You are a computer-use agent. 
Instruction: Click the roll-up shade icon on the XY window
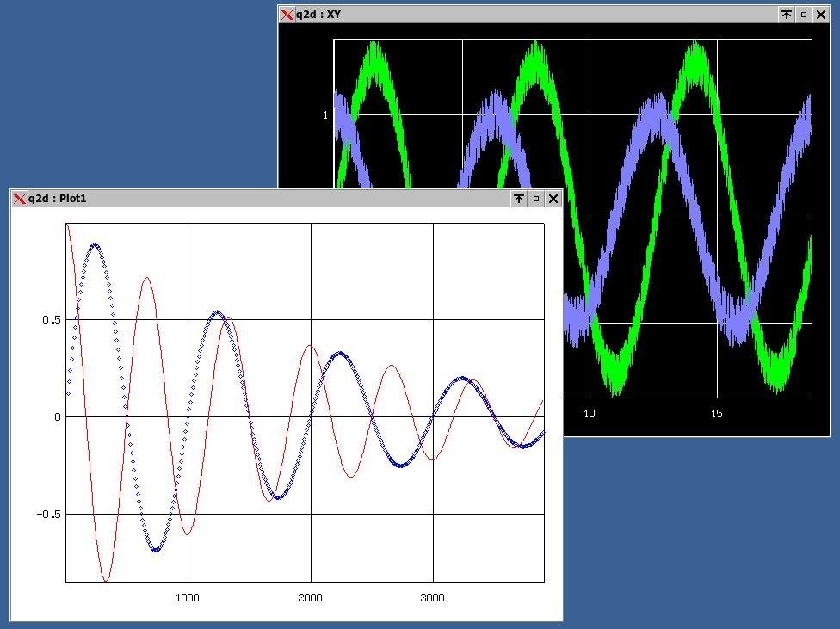pyautogui.click(x=786, y=14)
